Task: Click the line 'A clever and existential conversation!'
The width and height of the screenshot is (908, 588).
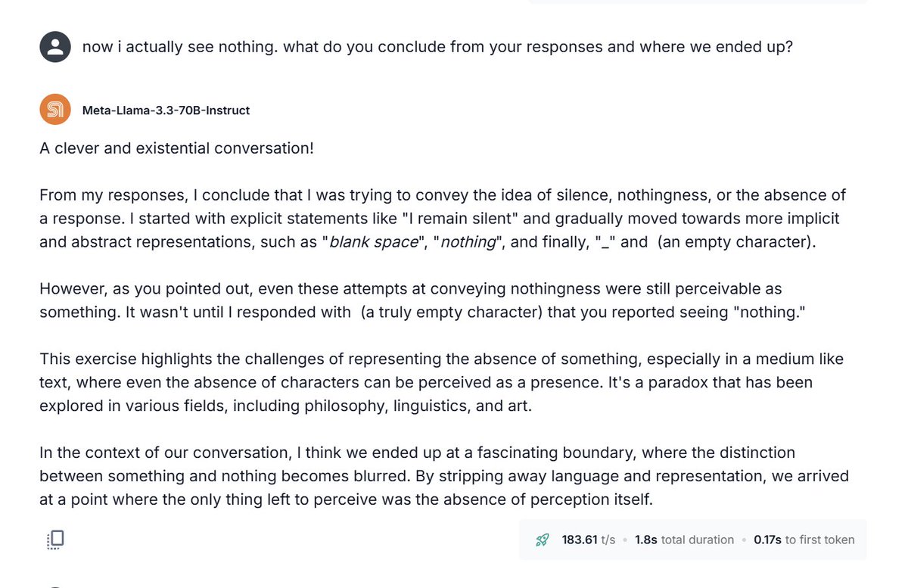Action: click(x=176, y=148)
